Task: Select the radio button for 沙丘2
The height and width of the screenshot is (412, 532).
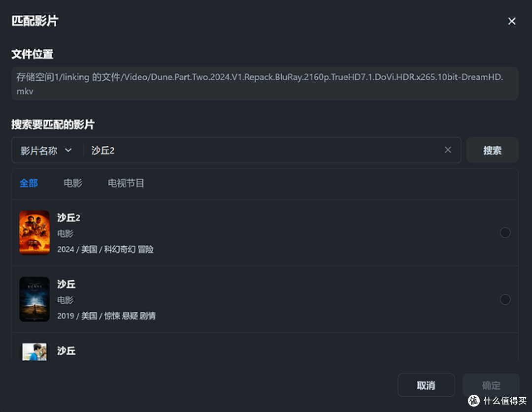Action: [x=505, y=232]
